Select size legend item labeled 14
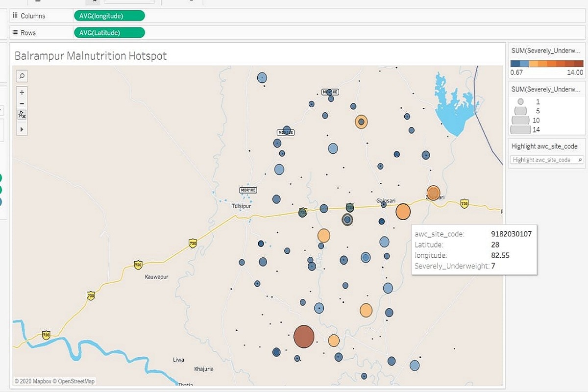This screenshot has width=588, height=392. [x=520, y=130]
